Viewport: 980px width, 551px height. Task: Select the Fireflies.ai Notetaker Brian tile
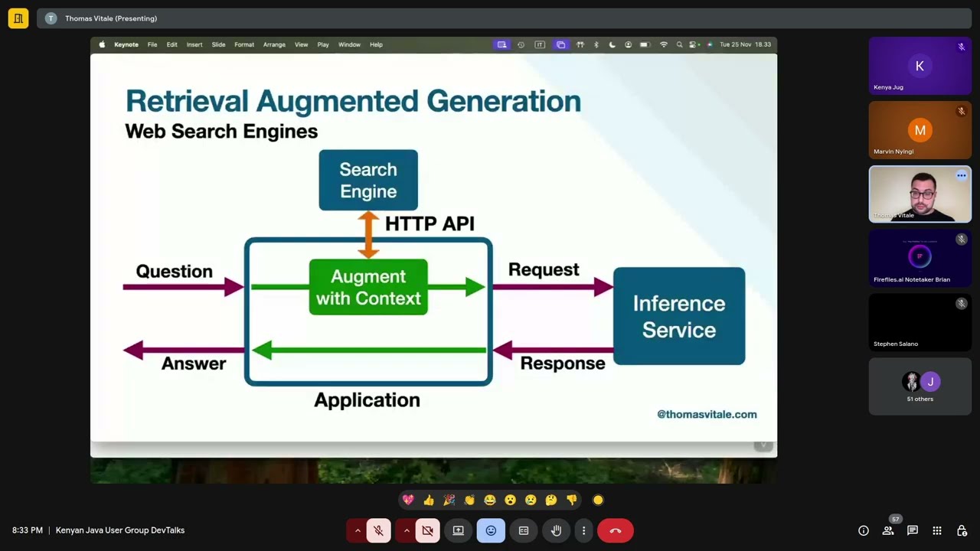(920, 258)
